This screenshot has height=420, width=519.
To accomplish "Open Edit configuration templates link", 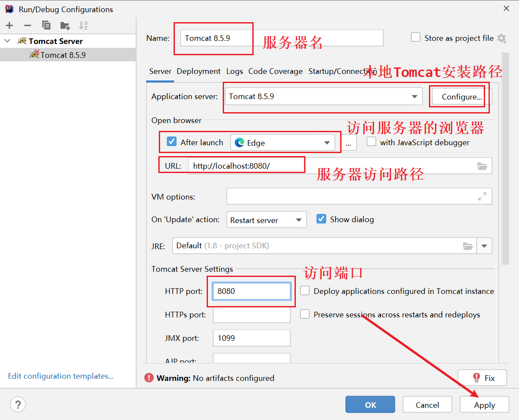I will 60,376.
